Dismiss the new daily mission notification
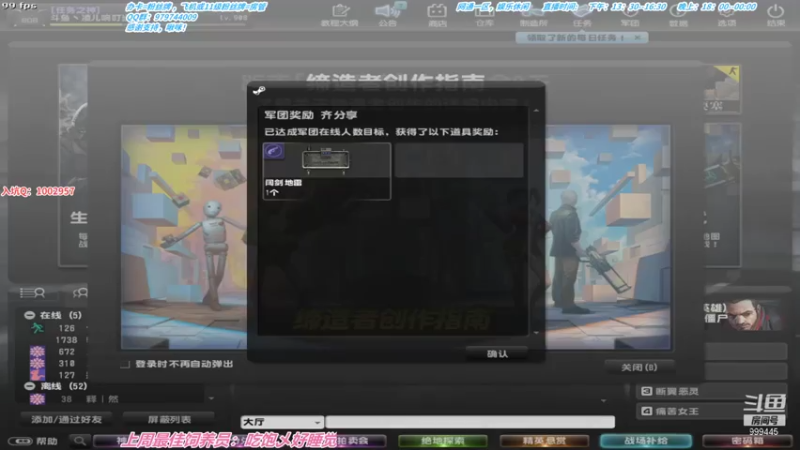800x450 pixels. [x=637, y=38]
